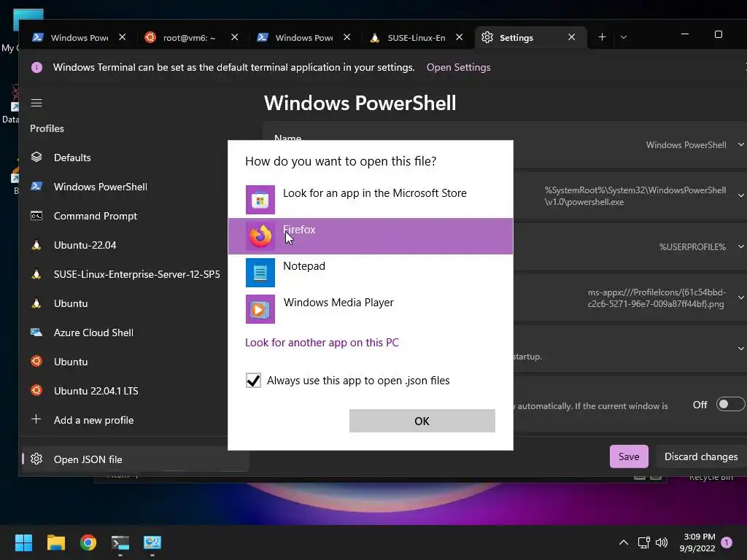Open SUSE-Linux-Enterprise-Server-12-SP5 profile
The image size is (747, 560).
tap(133, 274)
